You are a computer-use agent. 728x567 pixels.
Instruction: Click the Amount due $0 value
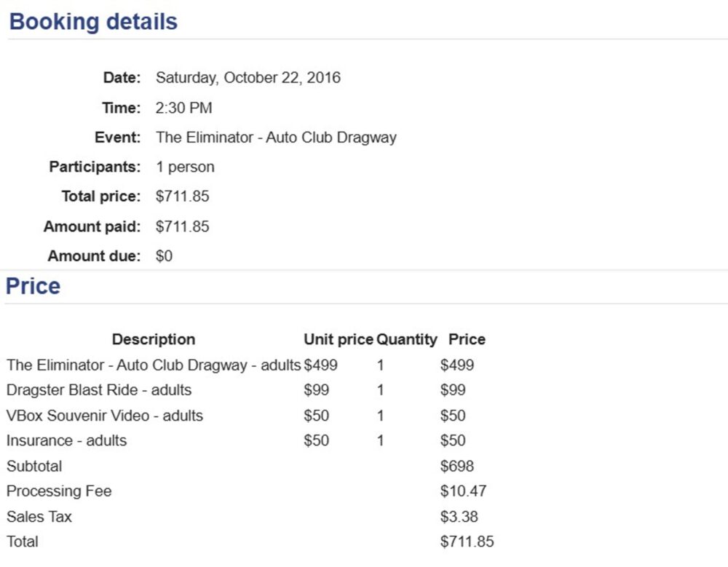(x=164, y=256)
